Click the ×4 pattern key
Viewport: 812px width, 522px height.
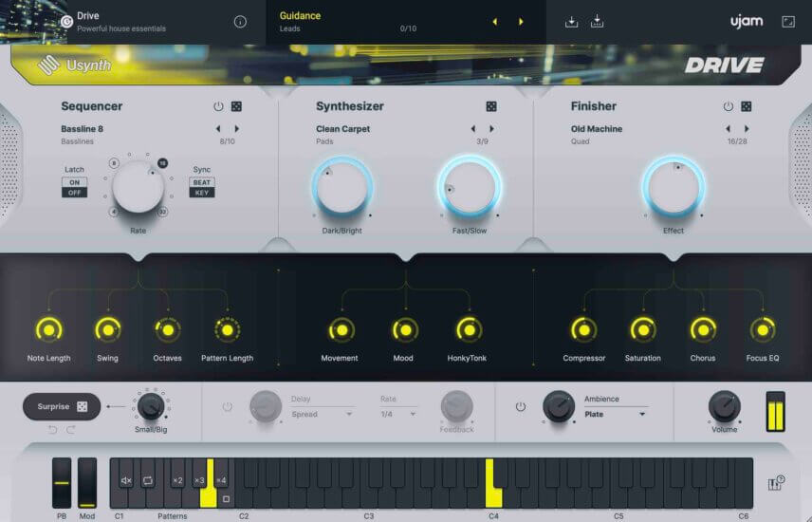(x=221, y=480)
